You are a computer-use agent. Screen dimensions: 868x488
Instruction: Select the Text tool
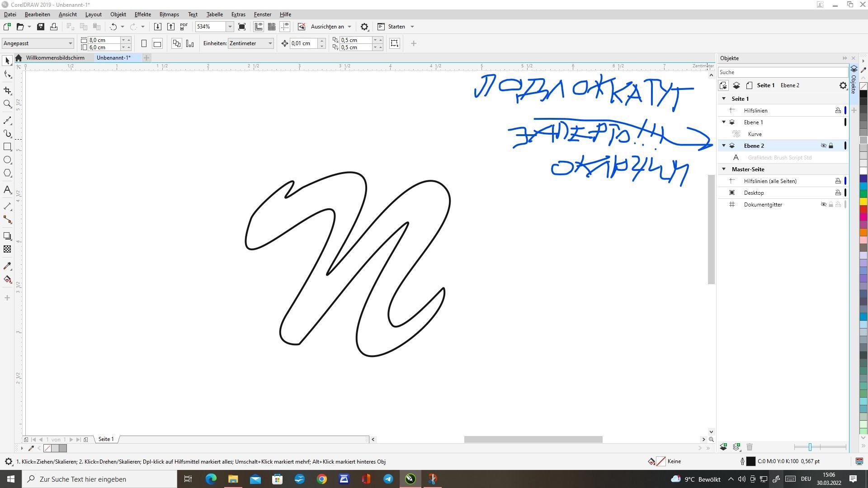coord(7,190)
